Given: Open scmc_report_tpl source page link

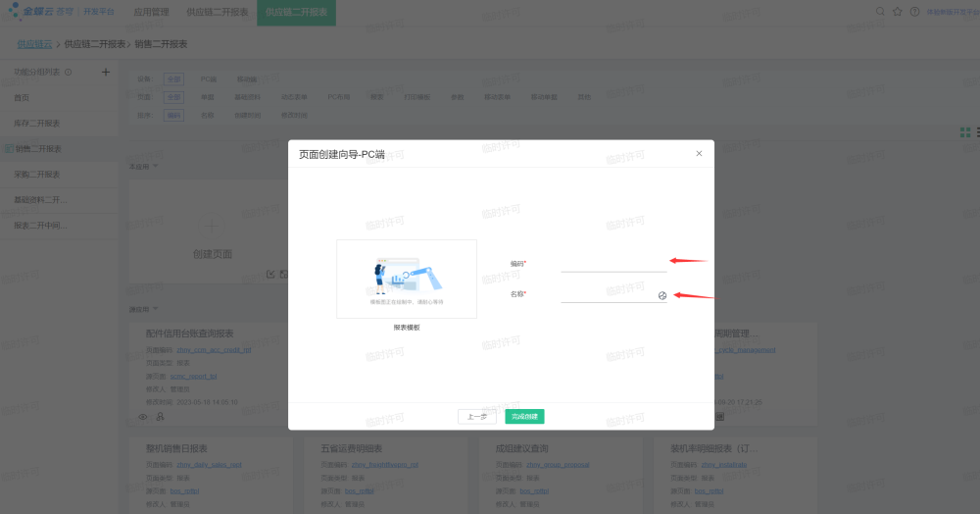Looking at the screenshot, I should pos(194,377).
